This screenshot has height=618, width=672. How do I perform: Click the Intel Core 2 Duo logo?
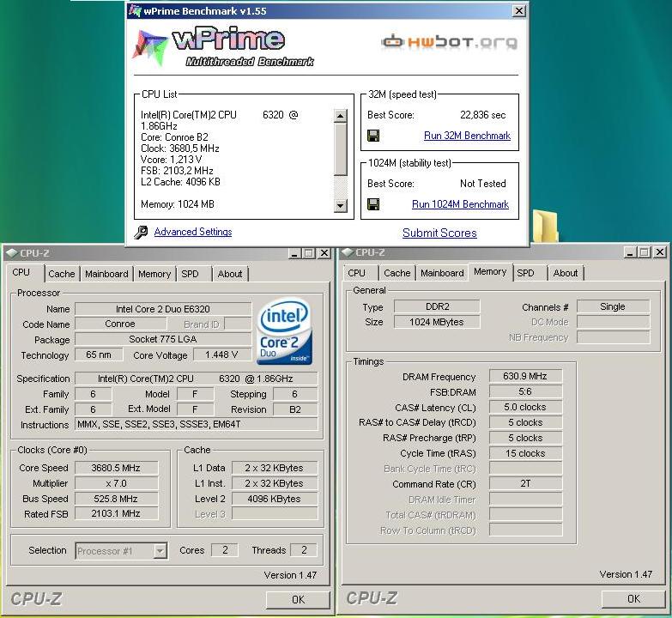(285, 330)
